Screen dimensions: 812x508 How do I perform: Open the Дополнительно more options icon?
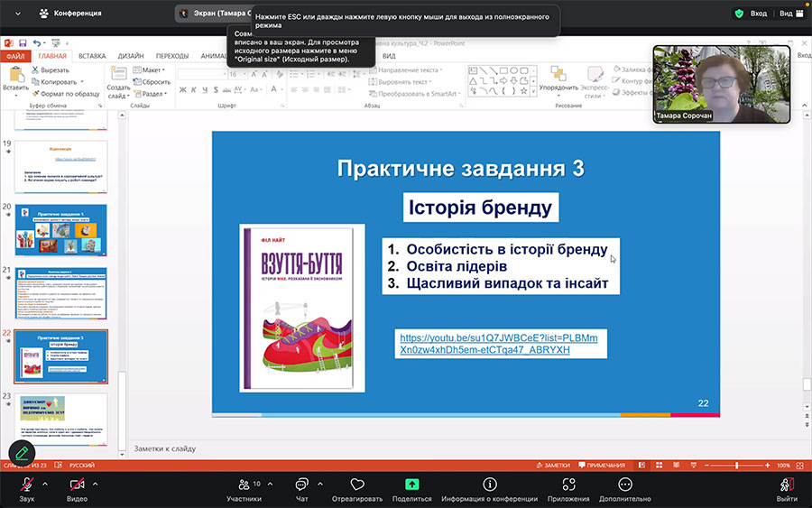(625, 485)
